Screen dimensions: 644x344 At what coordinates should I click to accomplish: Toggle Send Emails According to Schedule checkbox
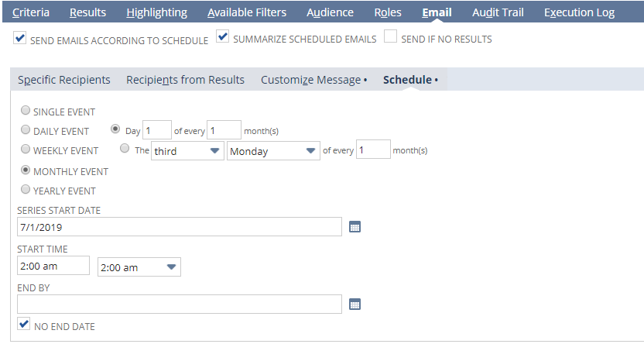click(x=20, y=38)
